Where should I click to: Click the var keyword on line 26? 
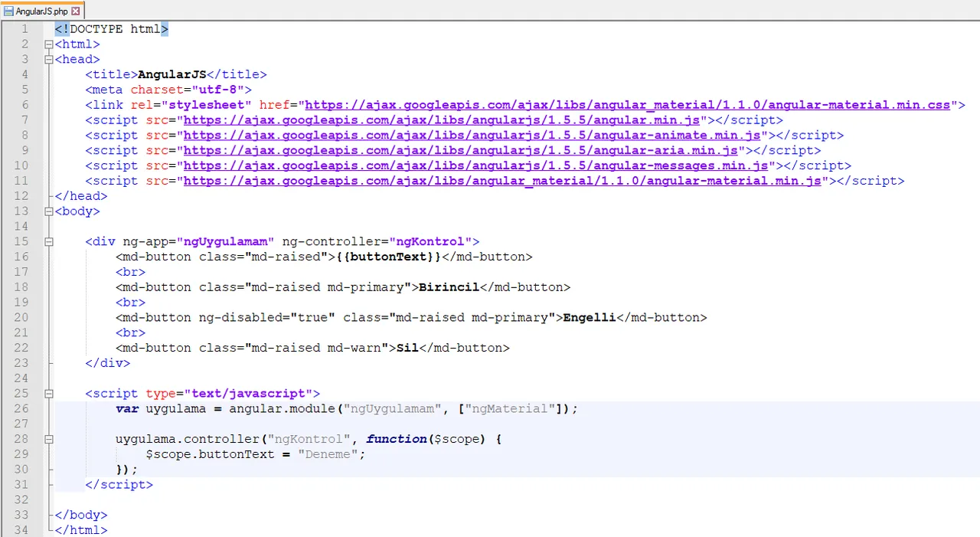pos(127,408)
